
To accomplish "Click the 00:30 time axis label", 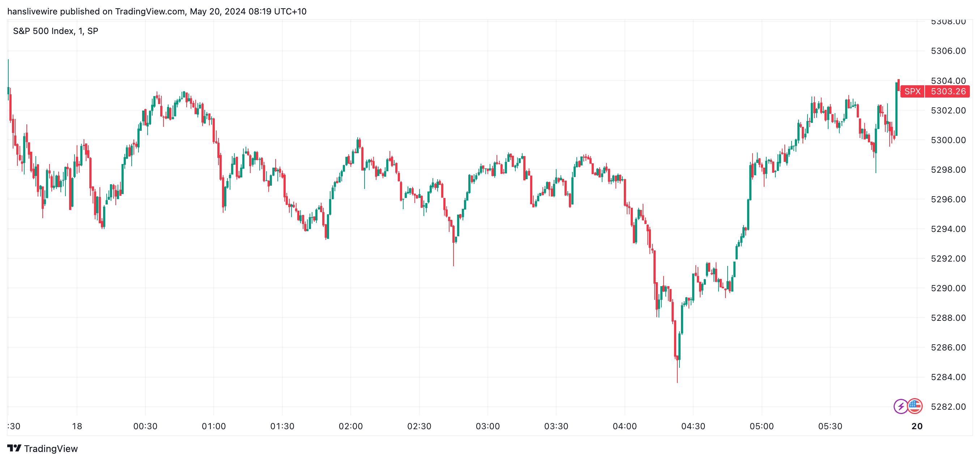I will (145, 426).
